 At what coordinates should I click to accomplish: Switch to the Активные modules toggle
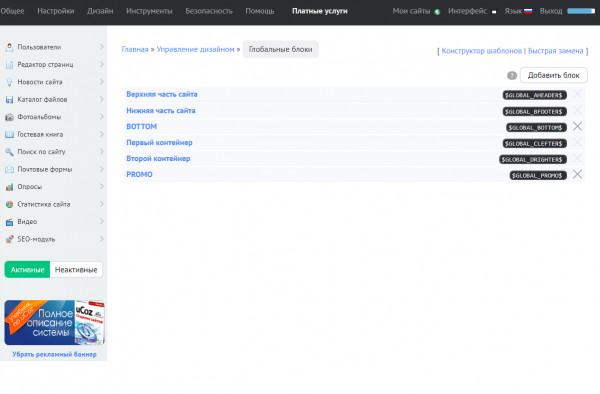(x=27, y=270)
